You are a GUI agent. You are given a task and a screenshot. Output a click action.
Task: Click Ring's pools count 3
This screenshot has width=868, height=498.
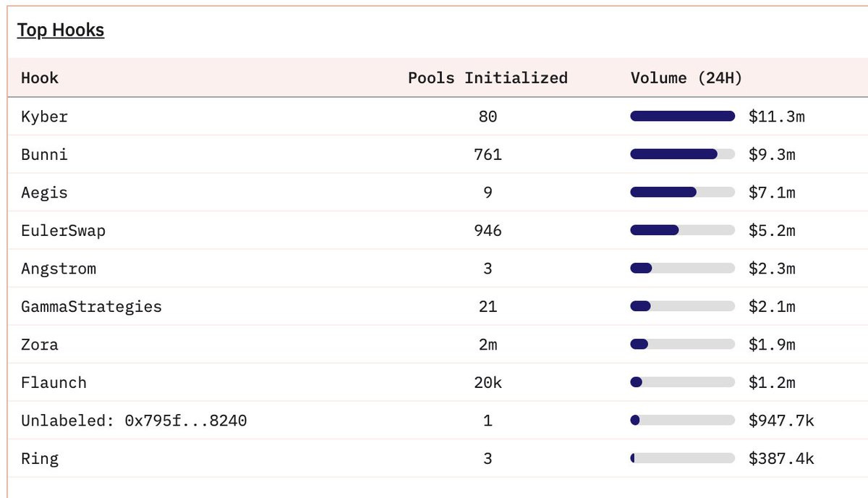click(x=488, y=459)
